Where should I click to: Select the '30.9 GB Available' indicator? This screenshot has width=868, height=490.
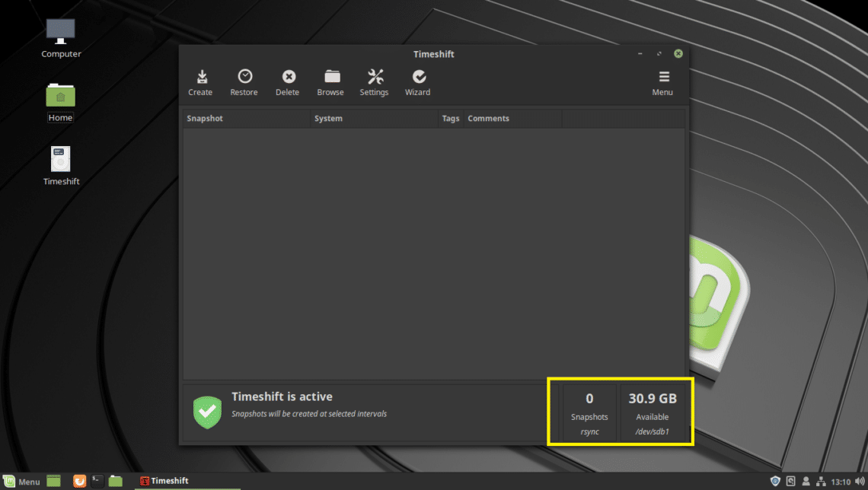click(652, 413)
